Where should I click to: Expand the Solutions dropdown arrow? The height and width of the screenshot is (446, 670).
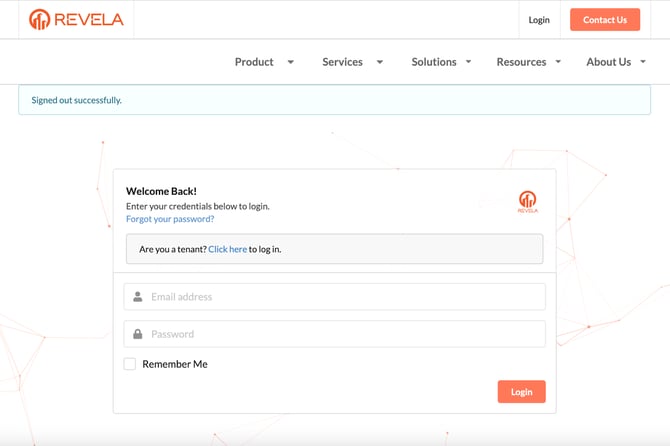468,62
